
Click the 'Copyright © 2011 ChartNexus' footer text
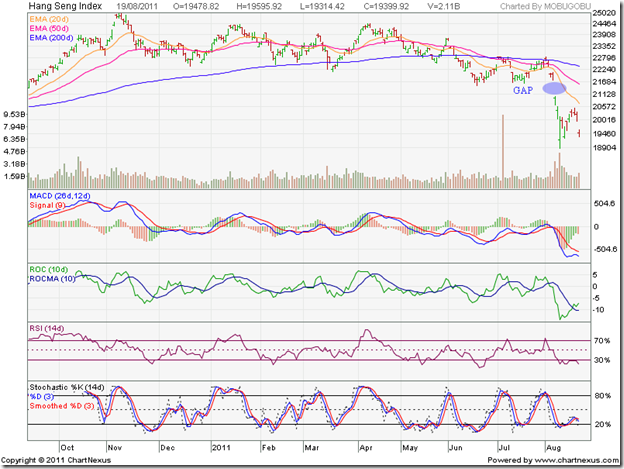56,460
